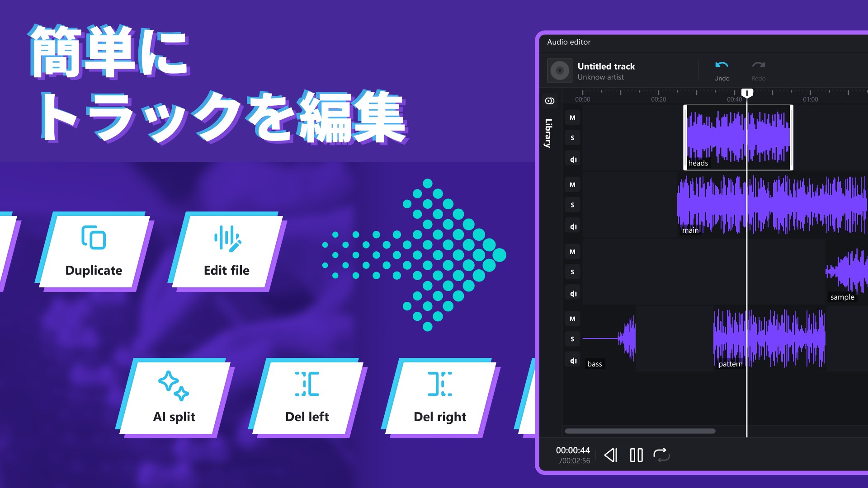Select the AI split tile
Image resolution: width=868 pixels, height=488 pixels.
pos(175,398)
